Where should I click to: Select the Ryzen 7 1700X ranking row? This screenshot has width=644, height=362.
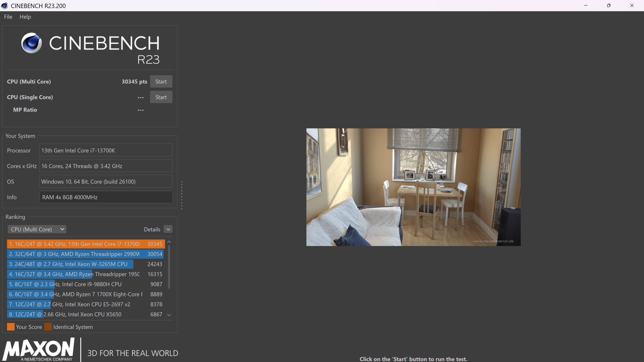click(86, 294)
